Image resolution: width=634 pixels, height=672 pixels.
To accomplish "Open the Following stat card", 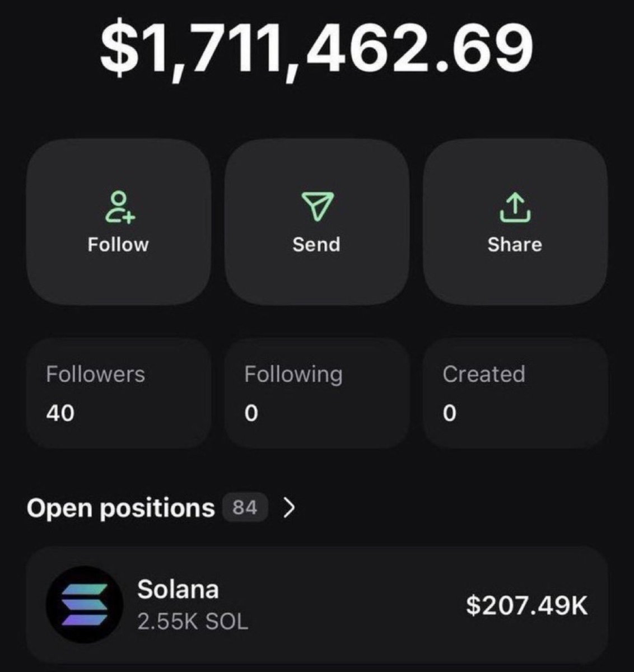I will (317, 393).
